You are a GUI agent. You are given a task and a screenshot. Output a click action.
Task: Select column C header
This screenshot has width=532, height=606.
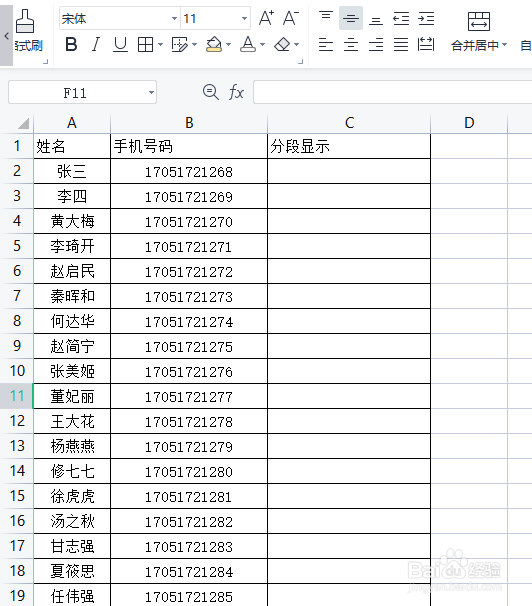point(349,123)
